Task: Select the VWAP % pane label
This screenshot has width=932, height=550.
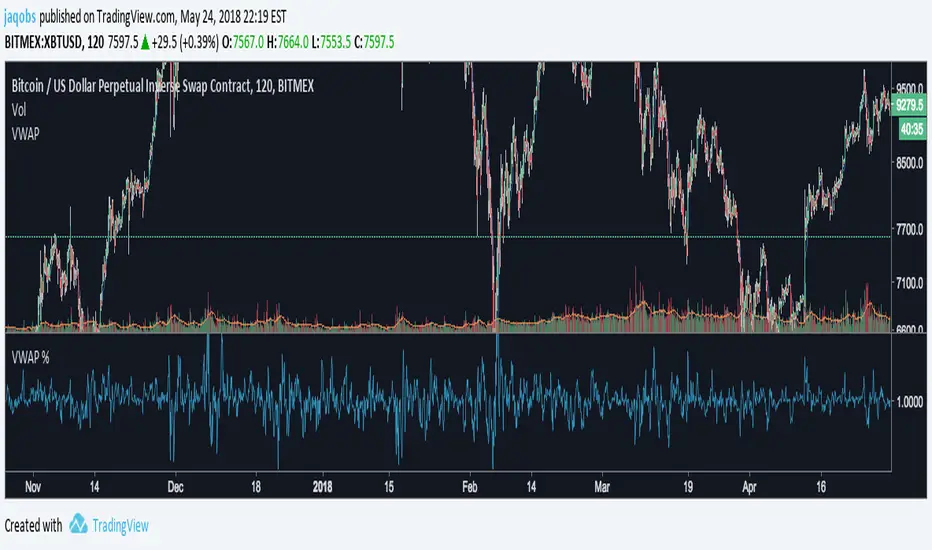Action: coord(30,357)
